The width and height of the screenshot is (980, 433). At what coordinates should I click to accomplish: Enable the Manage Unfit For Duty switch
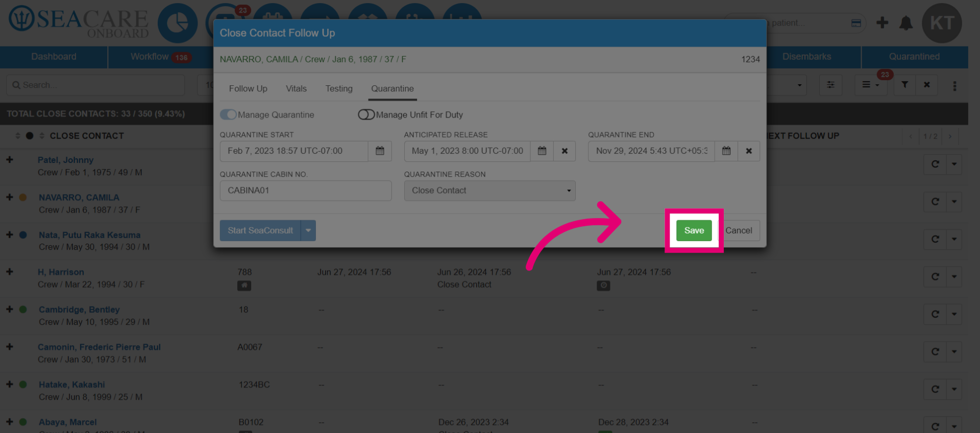(x=366, y=115)
